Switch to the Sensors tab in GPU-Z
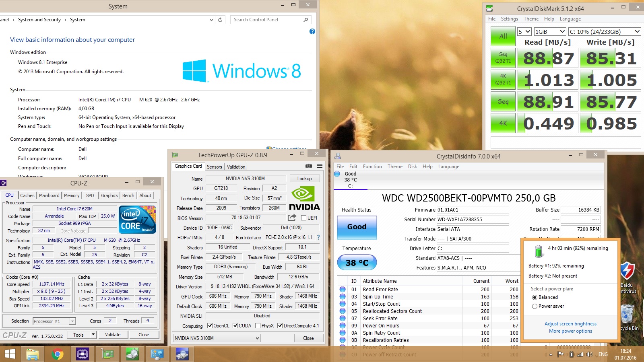 click(x=214, y=167)
